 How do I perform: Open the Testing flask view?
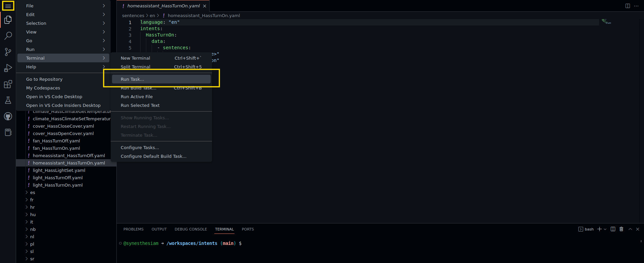tap(8, 100)
